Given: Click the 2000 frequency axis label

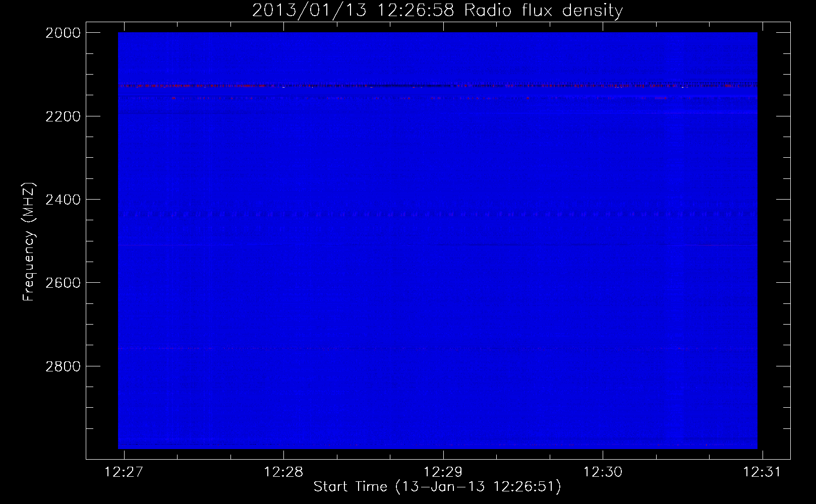Looking at the screenshot, I should [63, 33].
